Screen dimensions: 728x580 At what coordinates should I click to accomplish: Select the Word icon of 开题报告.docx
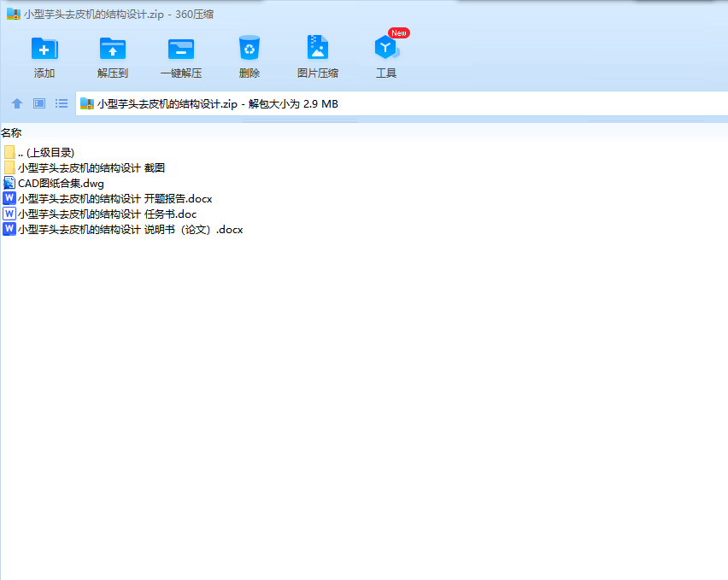9,198
